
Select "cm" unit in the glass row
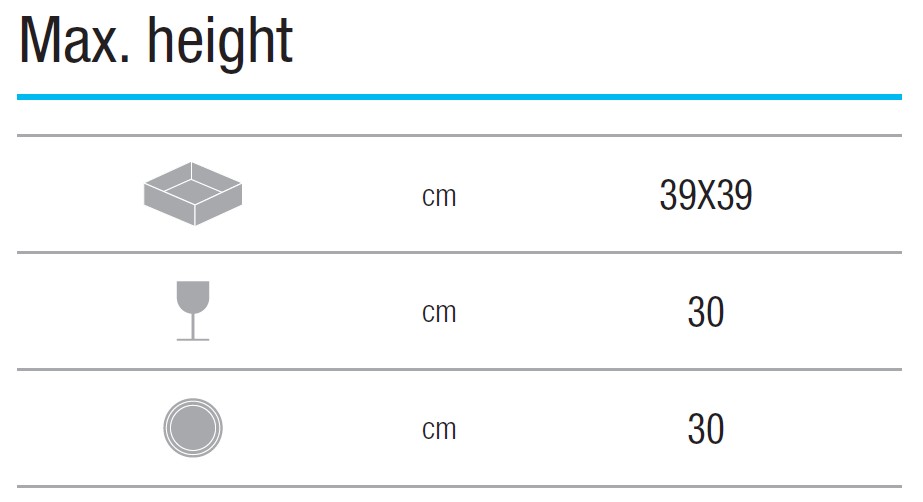tap(439, 312)
